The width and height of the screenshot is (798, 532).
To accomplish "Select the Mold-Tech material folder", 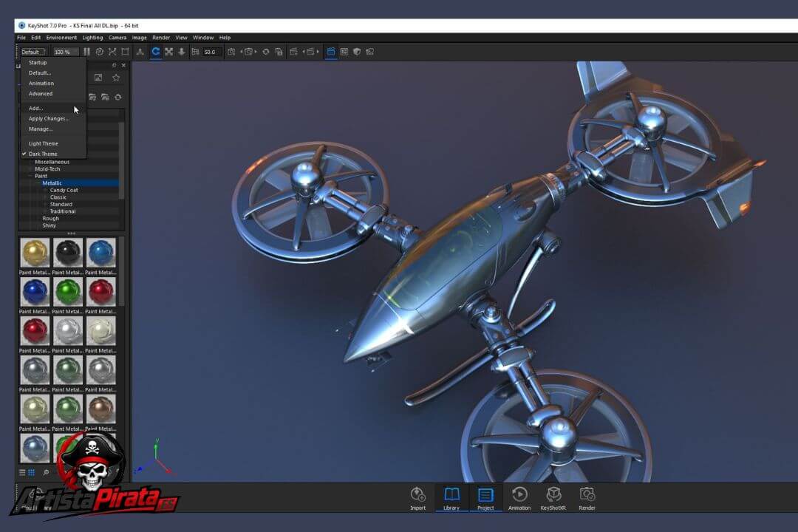I will click(x=47, y=169).
